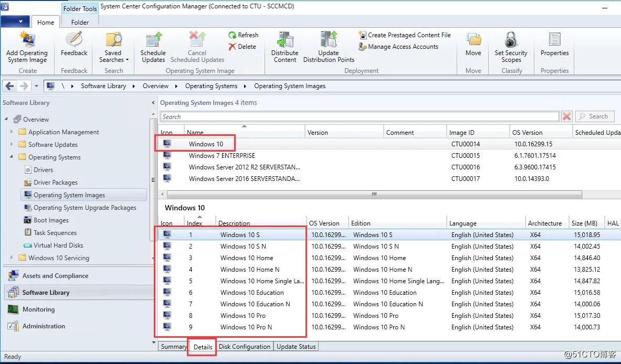Click Operating Systems in the breadcrumb
Screen dimensions: 621x364
(x=211, y=86)
